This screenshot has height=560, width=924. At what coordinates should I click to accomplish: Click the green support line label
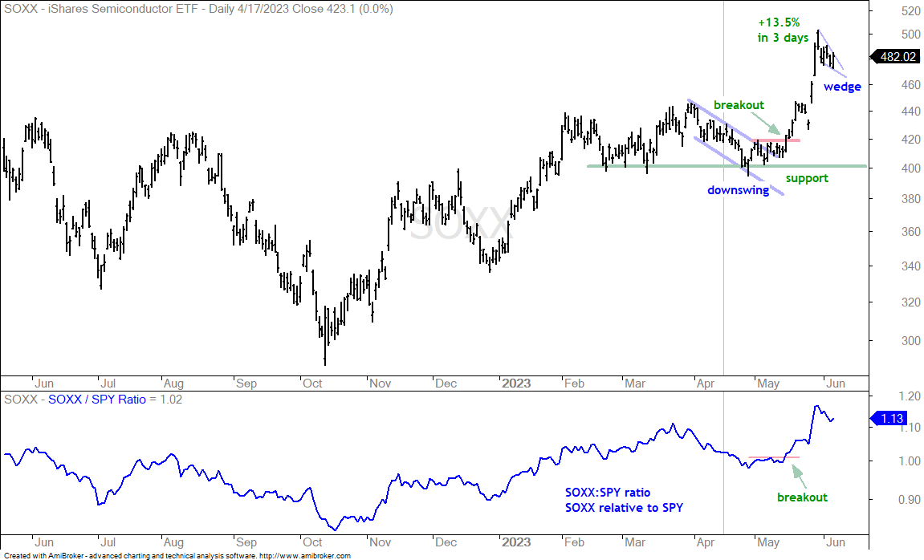(807, 178)
